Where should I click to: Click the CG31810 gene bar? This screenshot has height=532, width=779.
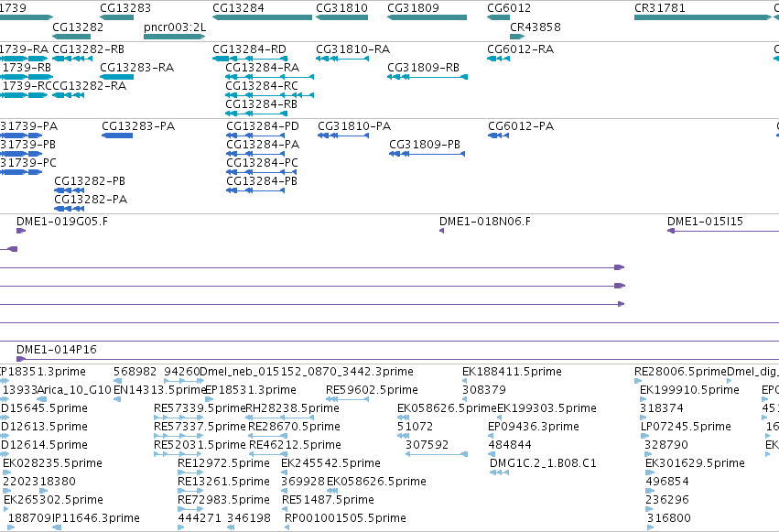[341, 17]
